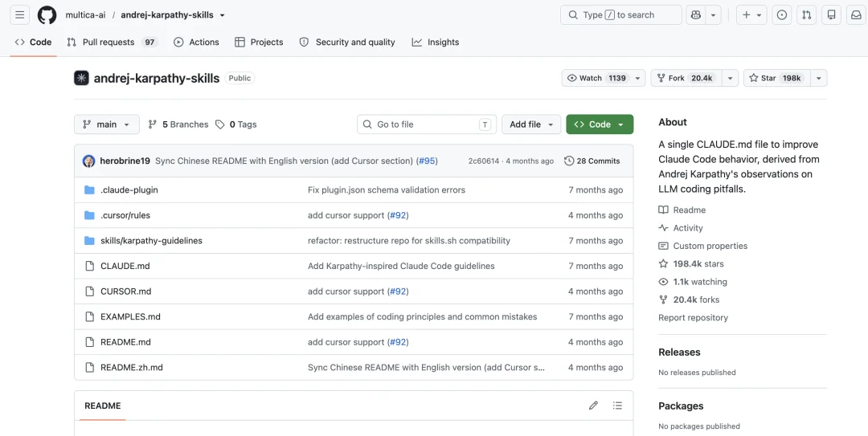868x436 pixels.
Task: Click the .claude-plugin folder icon
Action: pyautogui.click(x=89, y=189)
